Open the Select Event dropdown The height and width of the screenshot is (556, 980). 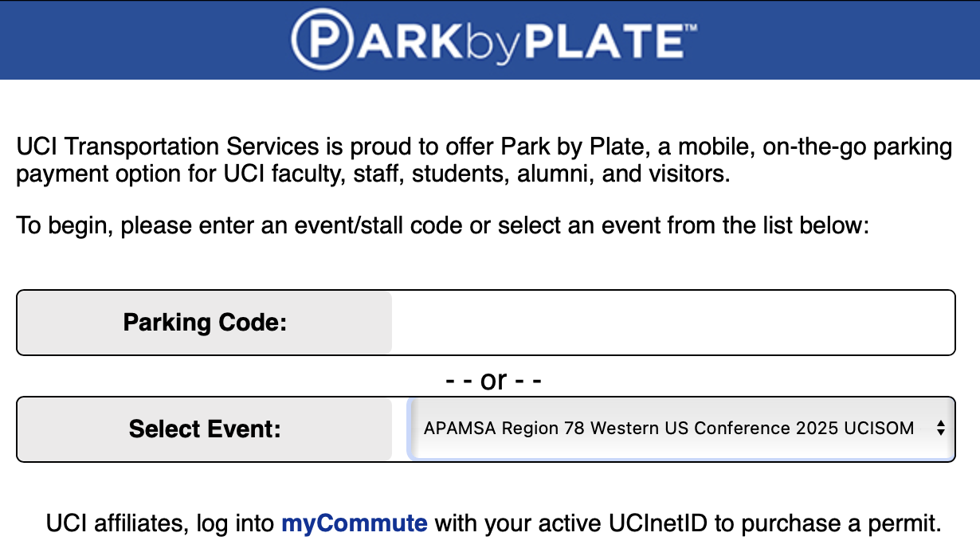coord(669,429)
